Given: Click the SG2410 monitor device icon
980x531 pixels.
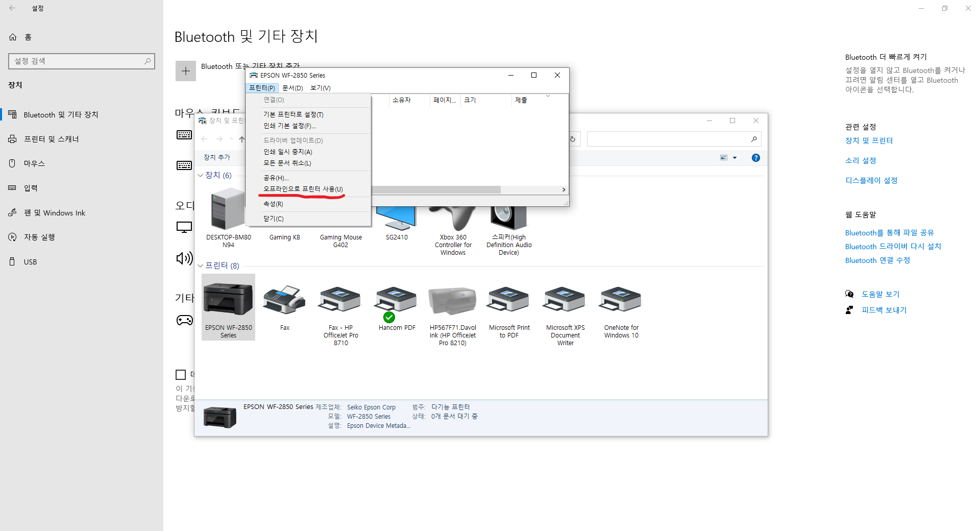Looking at the screenshot, I should click(x=397, y=218).
